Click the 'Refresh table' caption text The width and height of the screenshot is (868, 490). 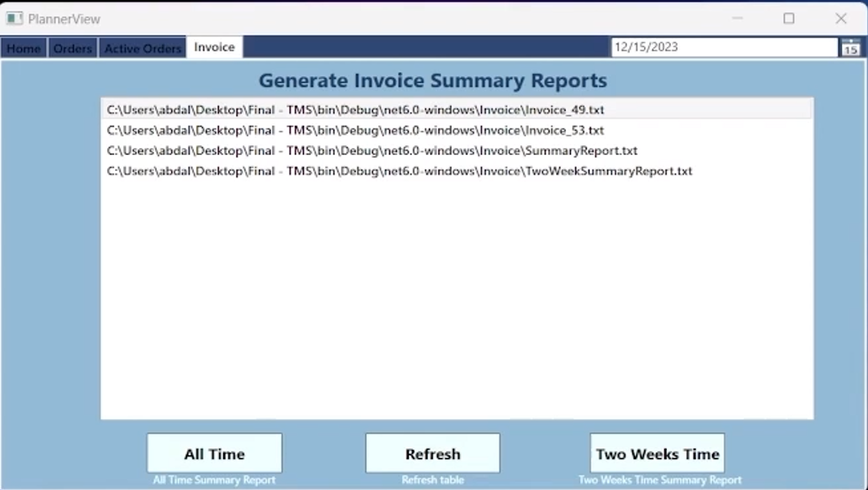point(432,480)
